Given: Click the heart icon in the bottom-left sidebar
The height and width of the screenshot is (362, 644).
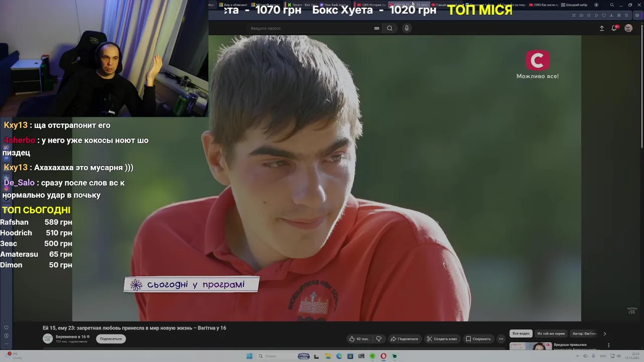Looking at the screenshot, I should [6, 328].
